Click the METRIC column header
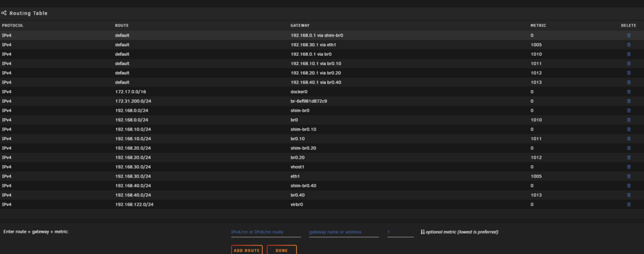Viewport: 644px width, 254px height. click(x=538, y=26)
